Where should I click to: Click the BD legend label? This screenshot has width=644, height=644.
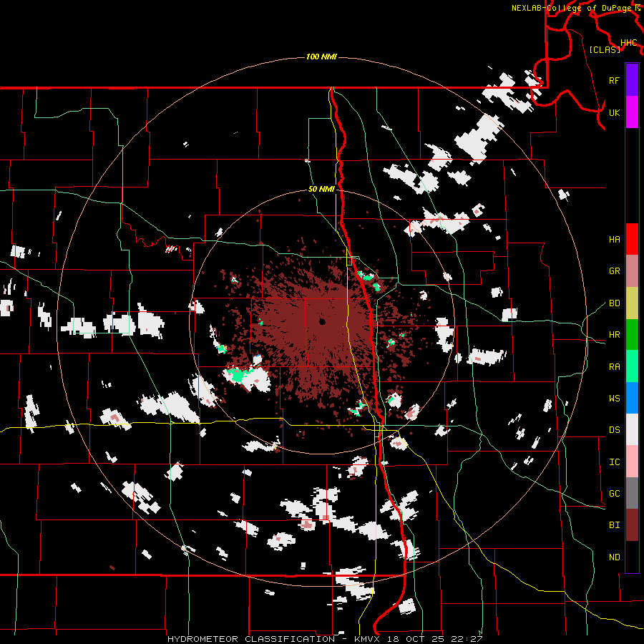(x=614, y=303)
